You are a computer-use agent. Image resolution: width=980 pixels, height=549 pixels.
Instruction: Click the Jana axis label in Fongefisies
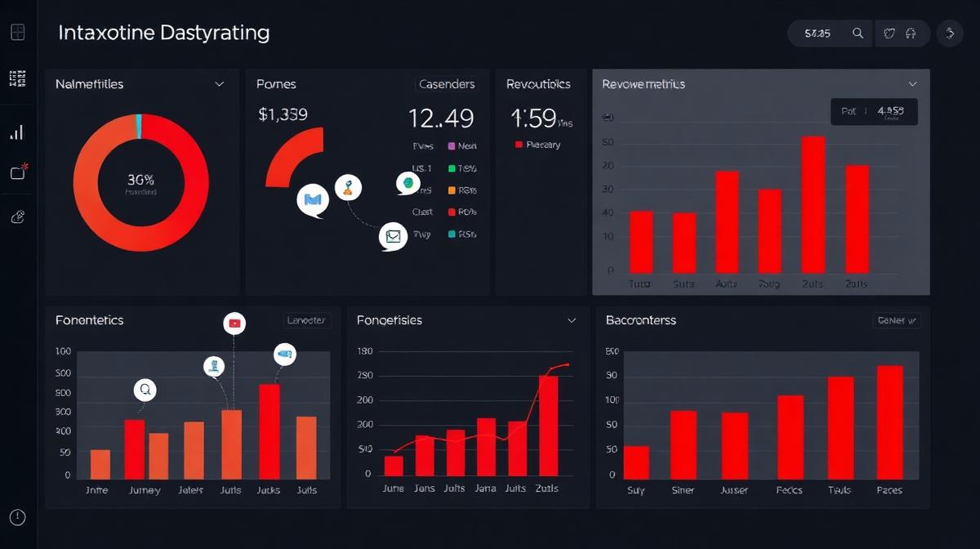coord(485,489)
